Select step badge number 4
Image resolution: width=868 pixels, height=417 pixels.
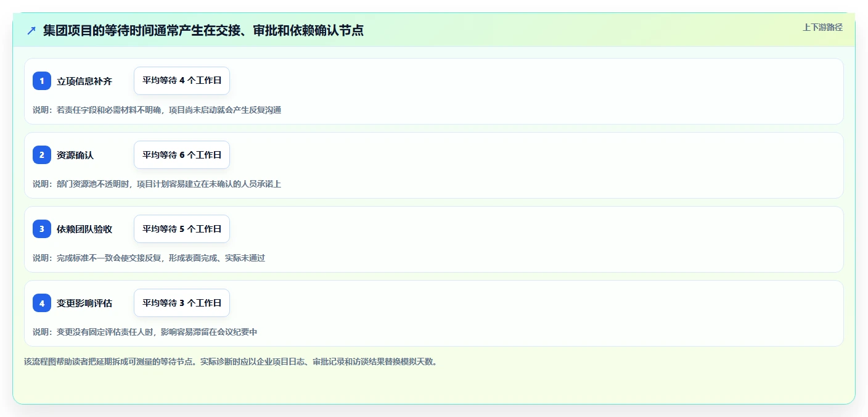[x=42, y=303]
